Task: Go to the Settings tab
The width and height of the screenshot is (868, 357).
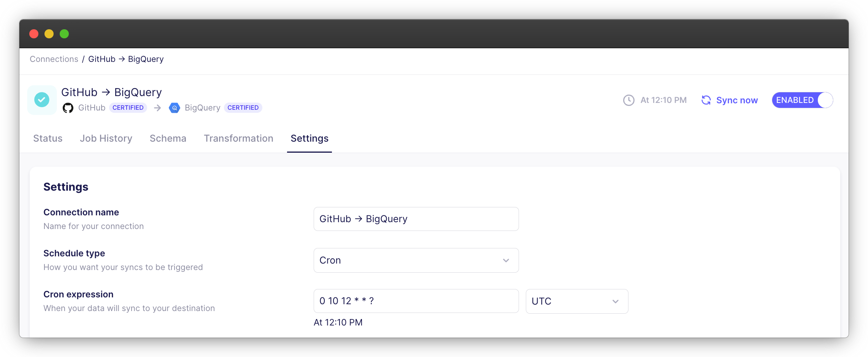Action: (x=309, y=138)
